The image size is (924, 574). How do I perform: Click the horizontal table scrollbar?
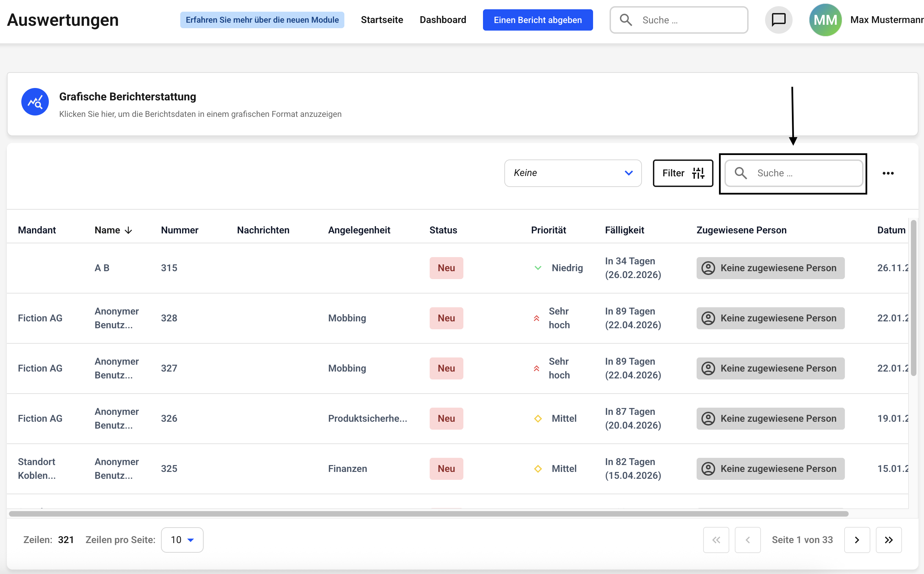(428, 514)
